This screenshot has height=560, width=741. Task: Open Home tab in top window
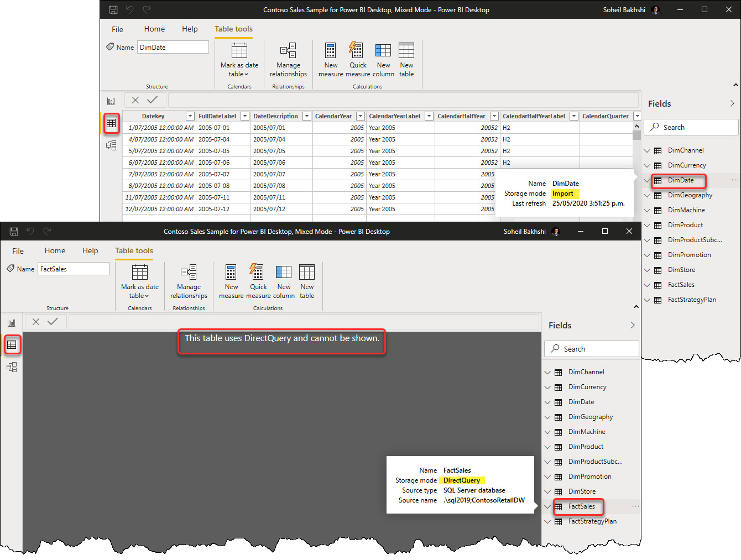pyautogui.click(x=154, y=29)
